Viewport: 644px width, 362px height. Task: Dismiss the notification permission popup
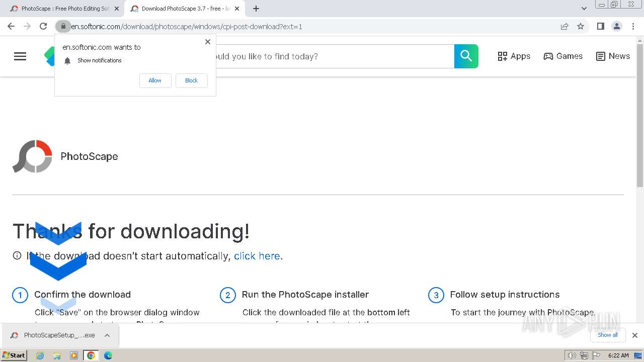[x=208, y=42]
